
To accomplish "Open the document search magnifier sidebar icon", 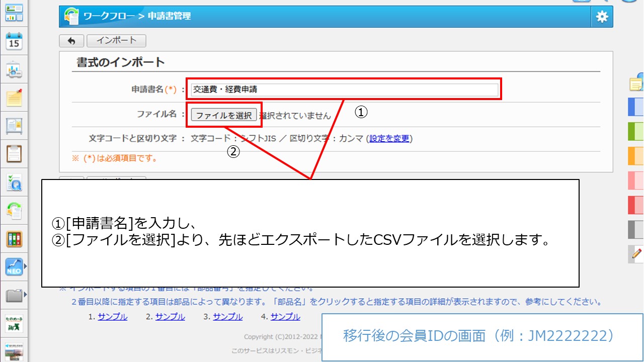I will click(x=14, y=182).
